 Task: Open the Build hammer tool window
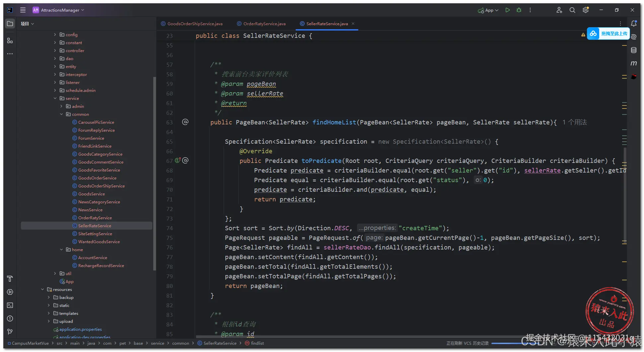pos(10,279)
